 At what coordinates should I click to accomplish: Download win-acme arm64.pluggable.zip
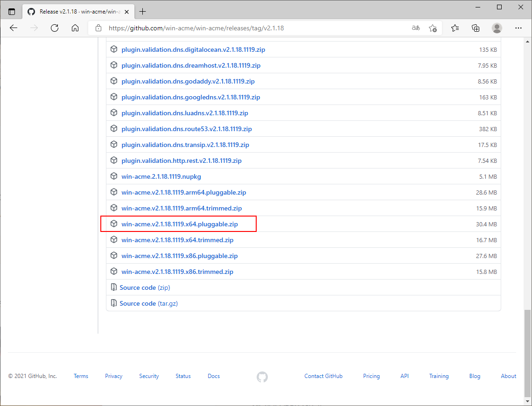(x=184, y=192)
